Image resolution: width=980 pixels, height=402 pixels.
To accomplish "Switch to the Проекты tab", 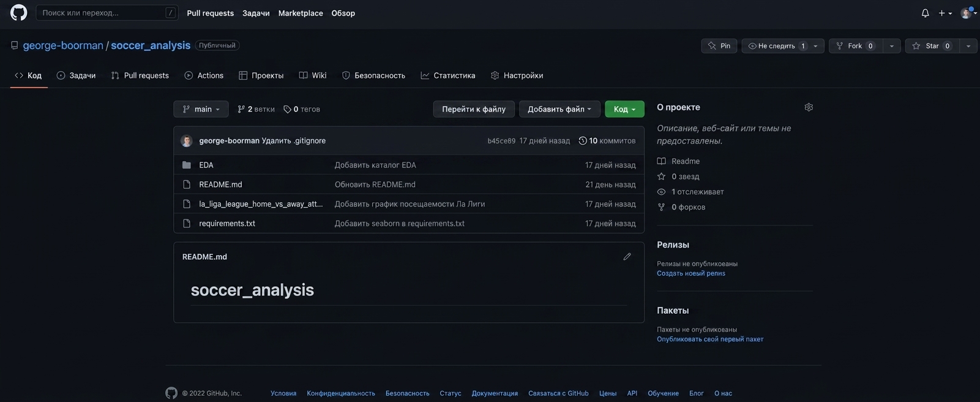I will coord(261,75).
